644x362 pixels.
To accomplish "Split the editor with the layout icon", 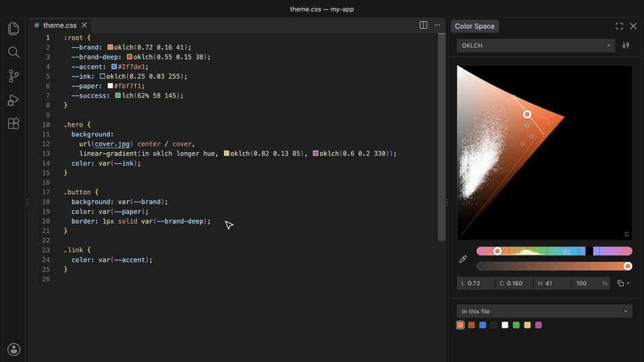I will 423,25.
